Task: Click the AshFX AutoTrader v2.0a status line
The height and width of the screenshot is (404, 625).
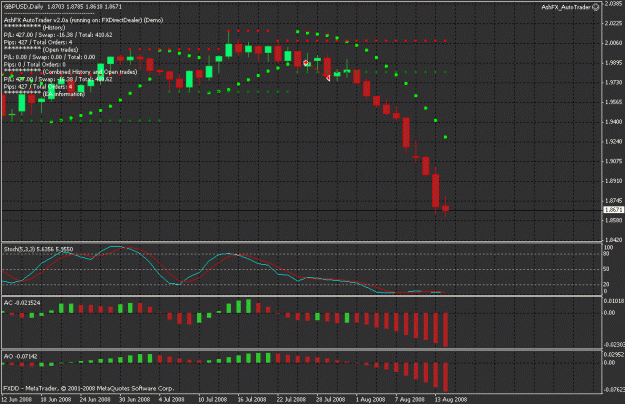Action: pos(83,20)
